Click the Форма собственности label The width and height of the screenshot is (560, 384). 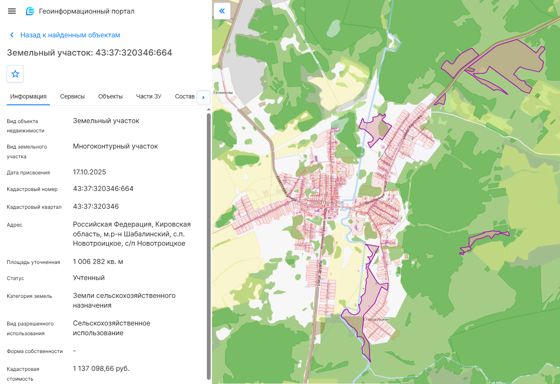(35, 351)
